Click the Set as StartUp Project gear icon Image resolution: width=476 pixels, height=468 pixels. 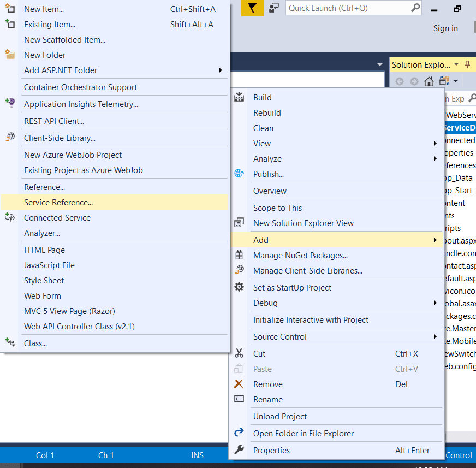click(x=239, y=287)
